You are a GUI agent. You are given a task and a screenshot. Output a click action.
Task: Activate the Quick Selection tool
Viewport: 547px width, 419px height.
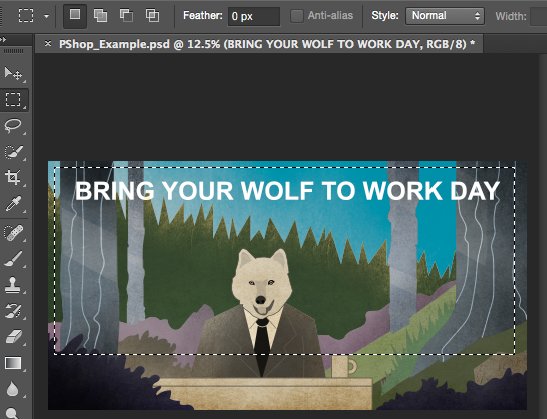point(13,152)
